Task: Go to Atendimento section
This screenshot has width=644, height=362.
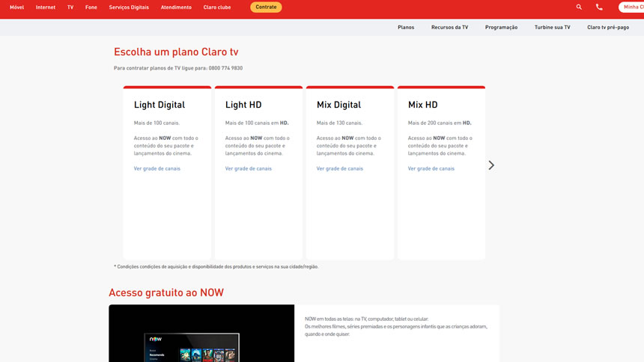Action: tap(176, 7)
